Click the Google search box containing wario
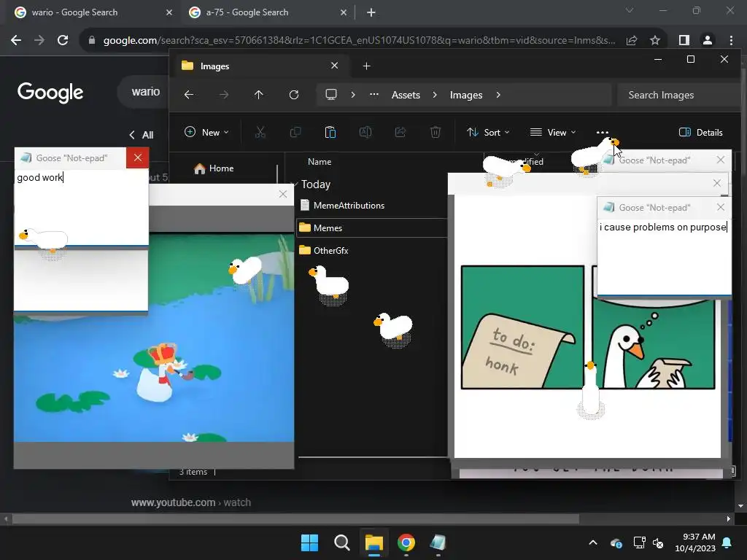Screen dimensions: 747x560 [x=143, y=91]
